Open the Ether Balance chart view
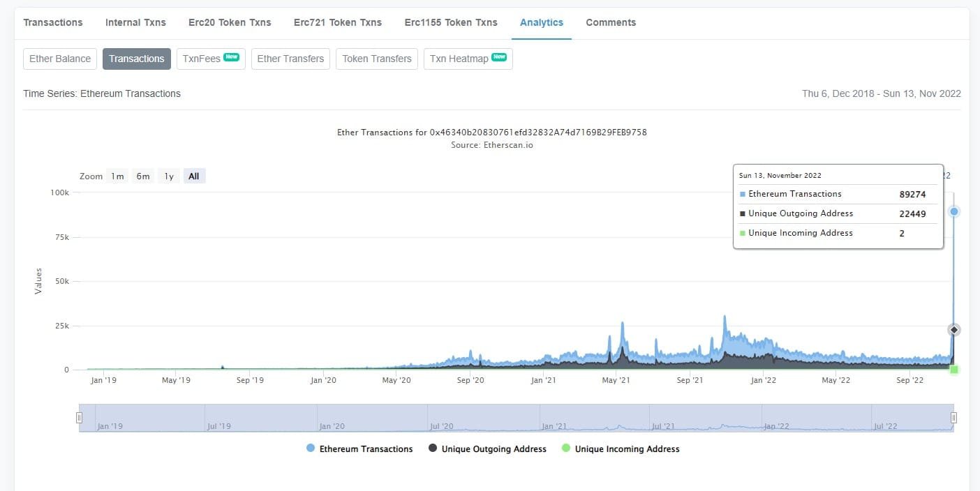 pyautogui.click(x=59, y=59)
